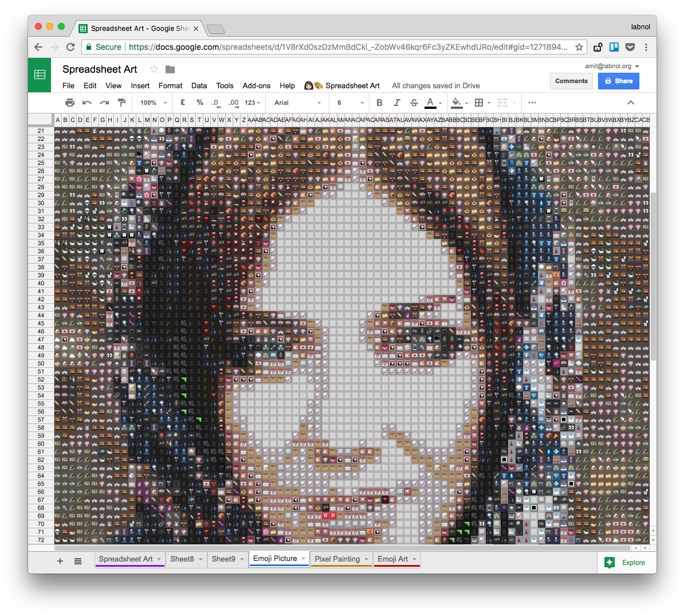Show more toolbar options
This screenshot has height=616, width=684.
(532, 103)
